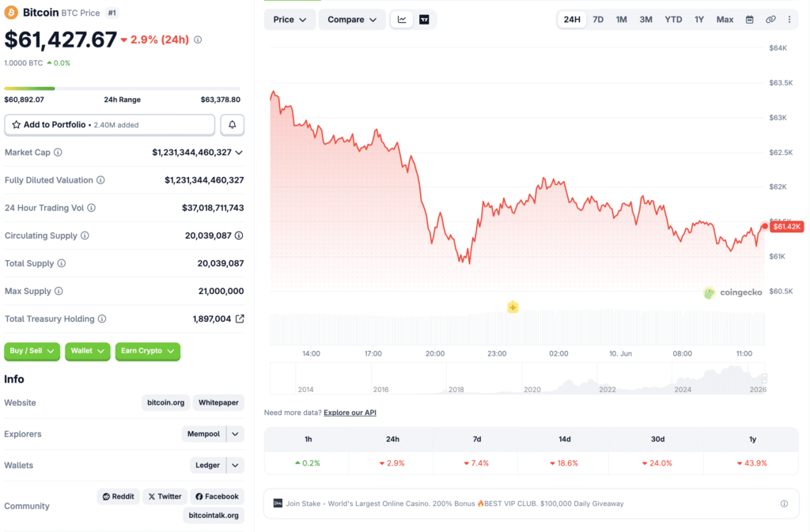Viewport: 810px width, 532px height.
Task: Click the 1y change value 43.9%
Action: pos(752,463)
